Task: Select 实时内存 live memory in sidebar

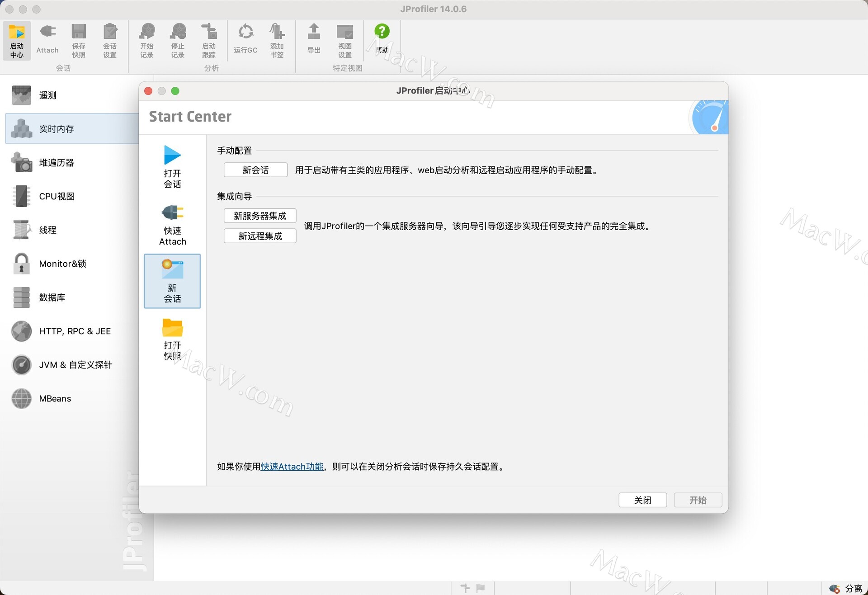Action: point(72,129)
